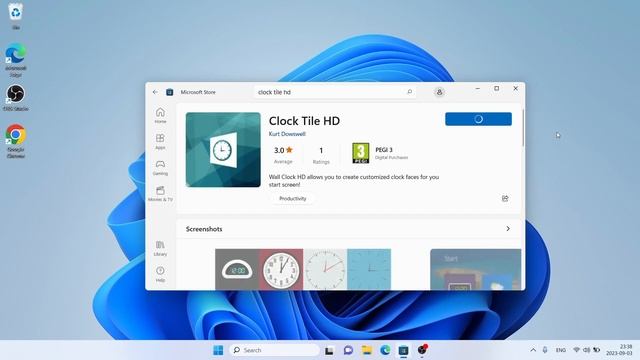Screen dimensions: 640x360
Task: Maximize the Microsoft Store window
Action: click(497, 89)
